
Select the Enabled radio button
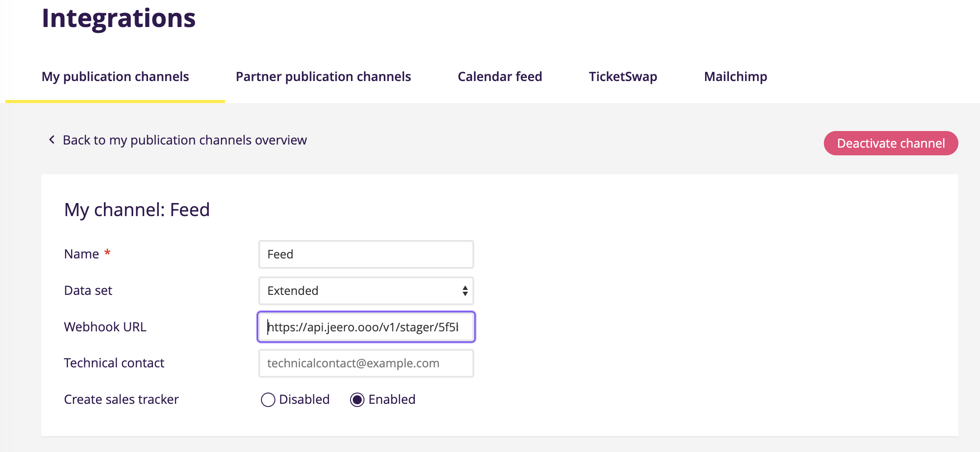(357, 400)
